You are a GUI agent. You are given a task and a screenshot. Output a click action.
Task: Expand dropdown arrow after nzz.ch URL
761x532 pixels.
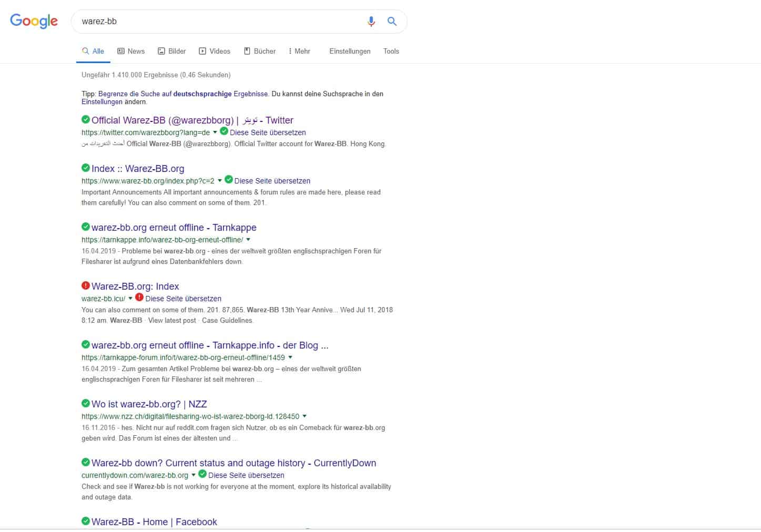(x=305, y=416)
